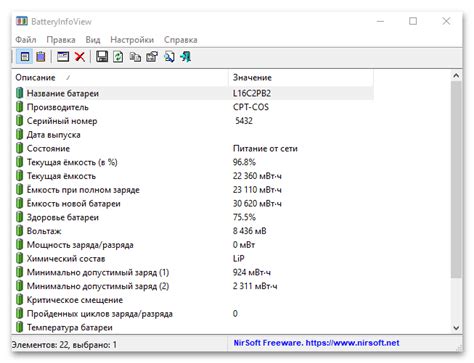The width and height of the screenshot is (474, 363).
Task: Select the Температура батареи row
Action: pyautogui.click(x=193, y=327)
